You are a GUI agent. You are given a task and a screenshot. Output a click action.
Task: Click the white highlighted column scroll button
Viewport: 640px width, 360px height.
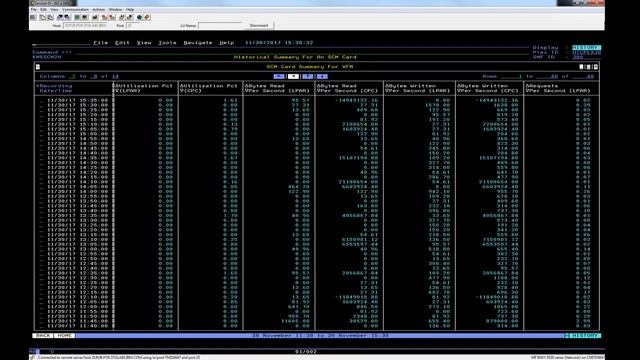[x=293, y=76]
